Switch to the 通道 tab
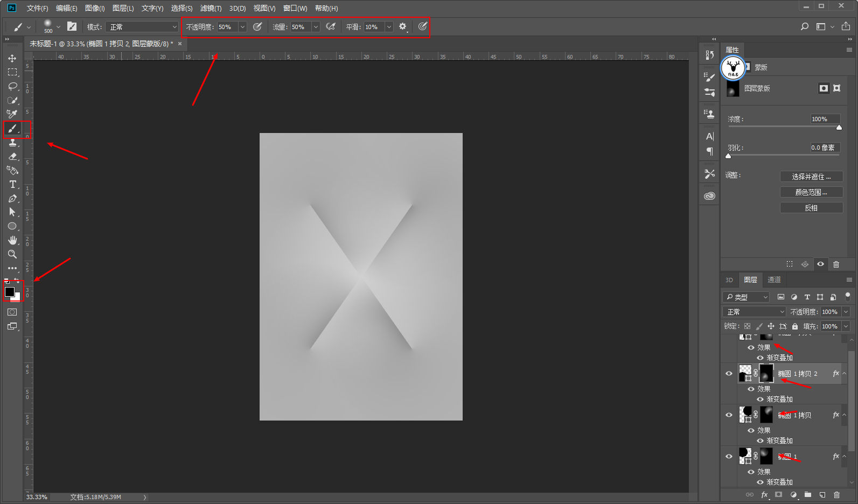 (774, 279)
